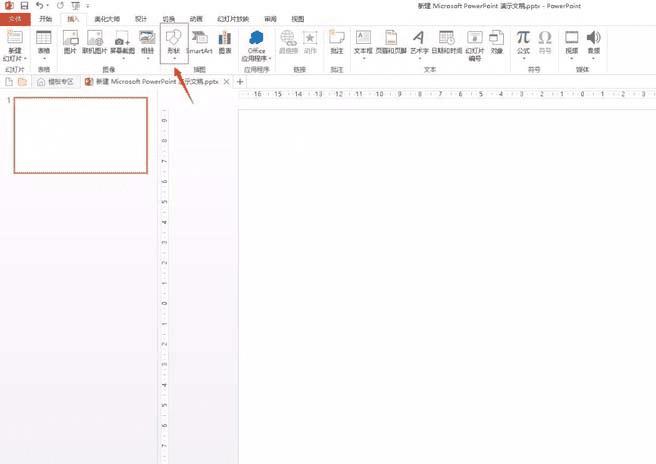Click the equation π (公式) icon
Screen dimensions: 656x464
(523, 37)
